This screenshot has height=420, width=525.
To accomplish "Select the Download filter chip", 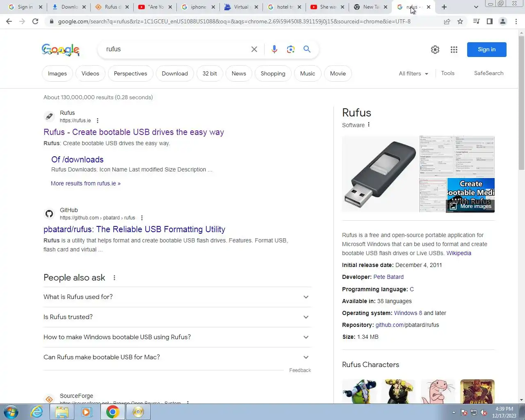I will (175, 73).
